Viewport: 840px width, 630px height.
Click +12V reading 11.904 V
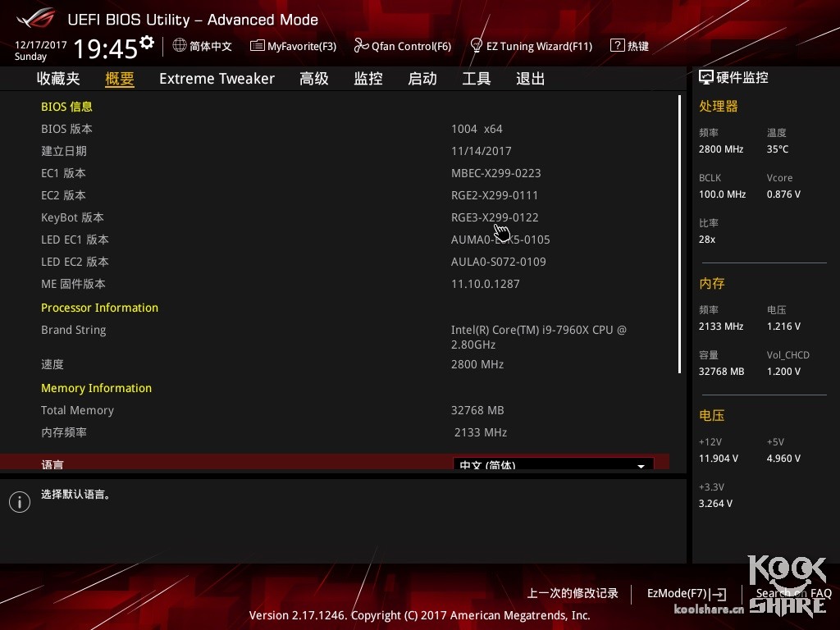(719, 459)
